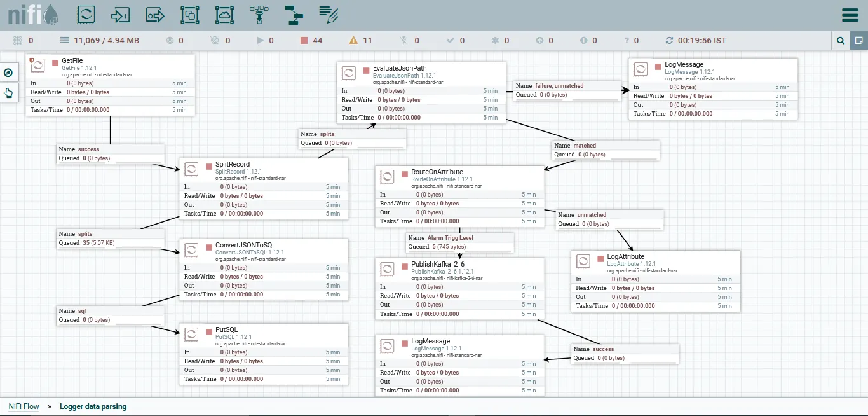This screenshot has width=868, height=416.
Task: Select the GetFile processor
Action: (x=110, y=85)
